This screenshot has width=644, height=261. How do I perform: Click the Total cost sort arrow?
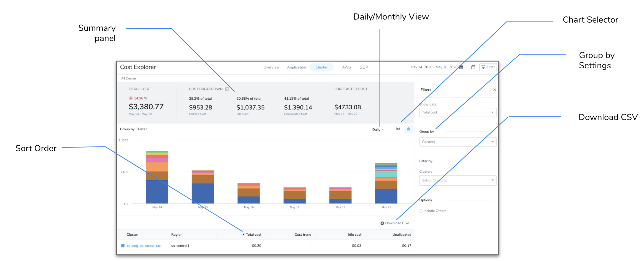point(243,235)
